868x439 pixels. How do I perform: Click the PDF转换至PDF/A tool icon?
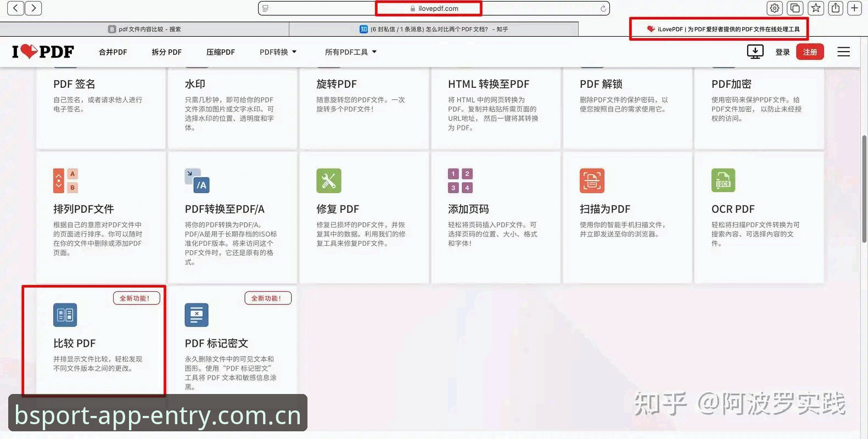197,181
